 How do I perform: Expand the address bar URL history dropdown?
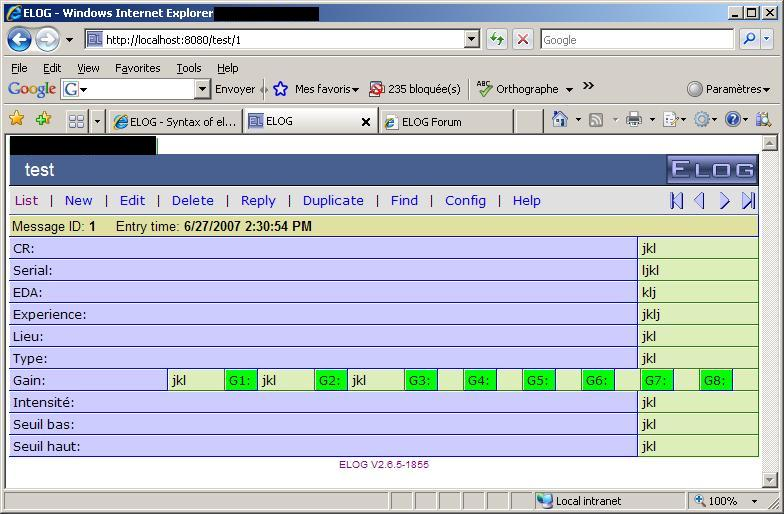(x=472, y=39)
